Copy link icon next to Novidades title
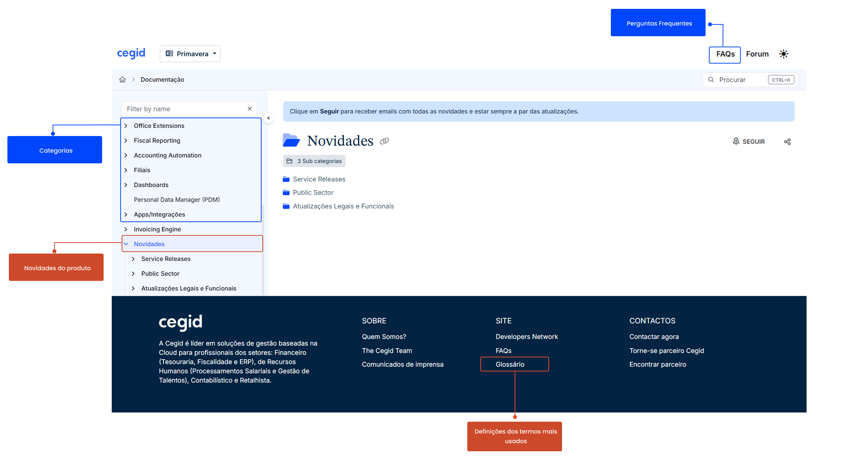Screen dimensions: 868x462 pos(384,141)
